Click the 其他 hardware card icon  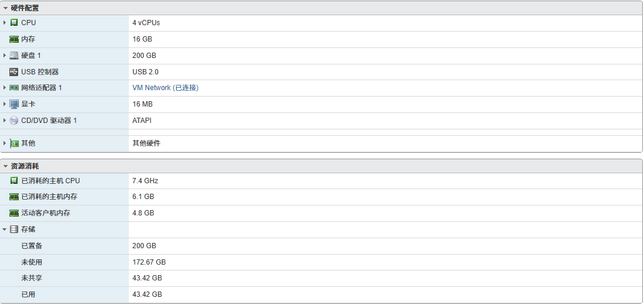[x=14, y=143]
